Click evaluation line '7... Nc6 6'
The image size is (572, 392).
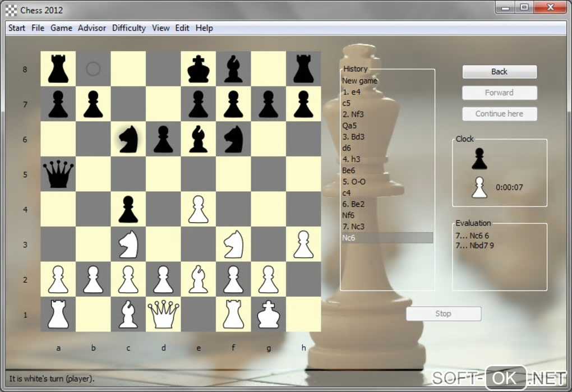[x=472, y=236]
